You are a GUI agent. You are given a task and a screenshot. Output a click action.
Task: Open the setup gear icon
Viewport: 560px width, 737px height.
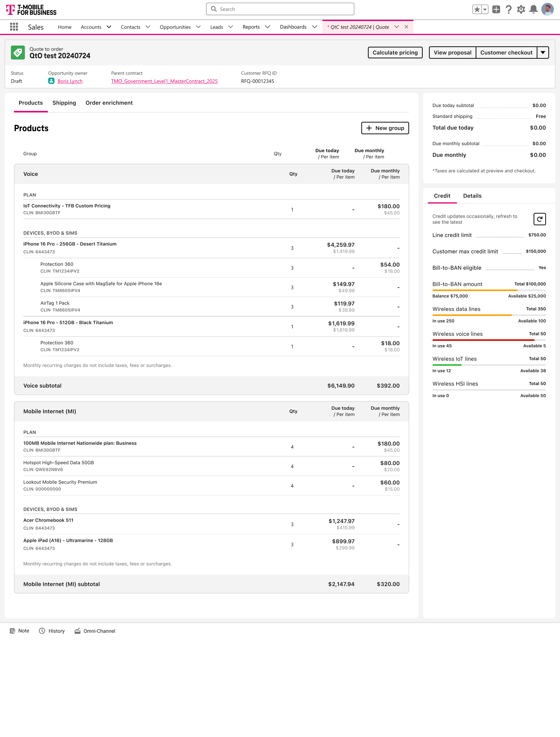point(521,9)
